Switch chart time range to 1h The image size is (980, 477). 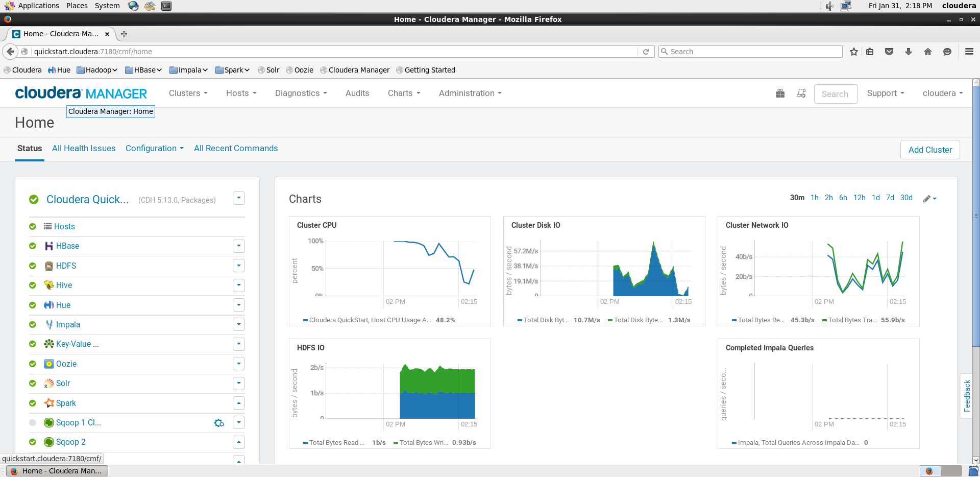pyautogui.click(x=814, y=198)
